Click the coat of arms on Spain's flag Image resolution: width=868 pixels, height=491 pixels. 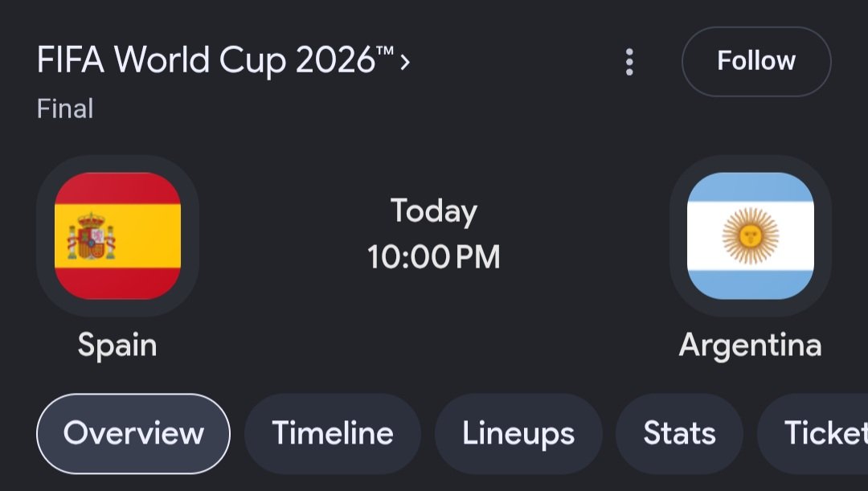tap(92, 236)
